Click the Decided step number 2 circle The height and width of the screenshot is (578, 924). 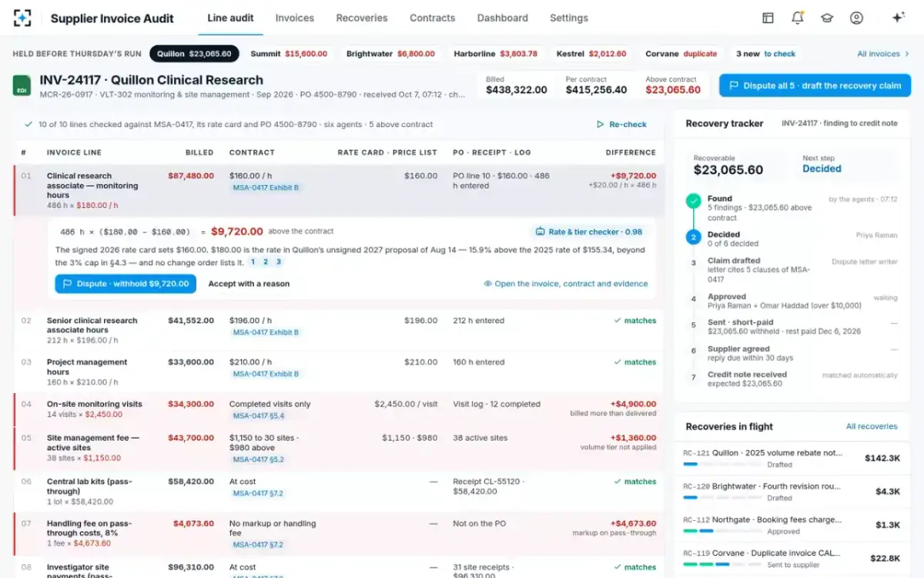(x=694, y=237)
